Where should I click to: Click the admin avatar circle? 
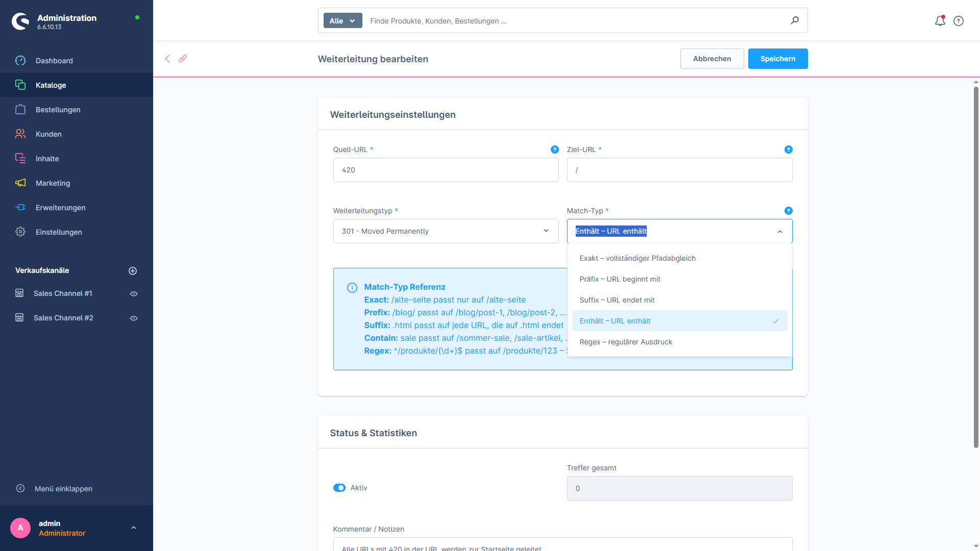[20, 528]
